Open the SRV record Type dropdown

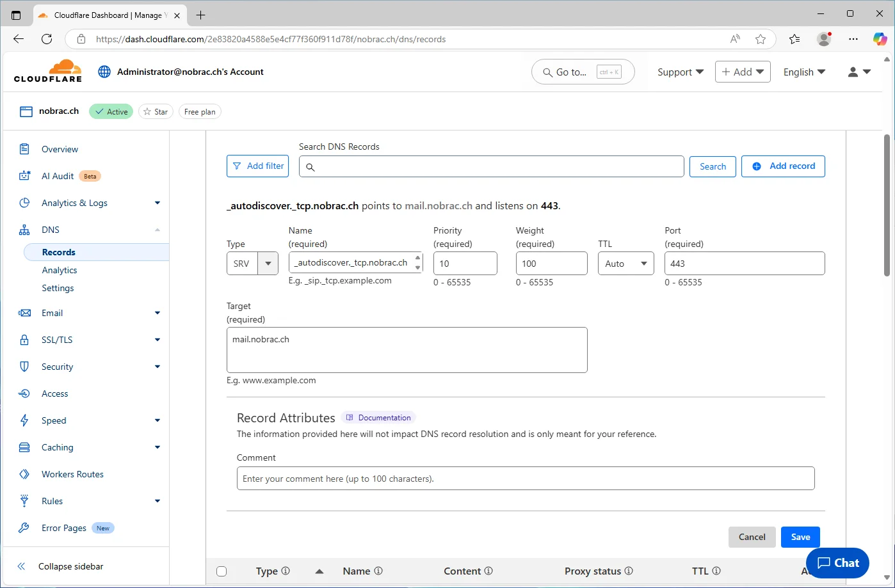pos(252,264)
